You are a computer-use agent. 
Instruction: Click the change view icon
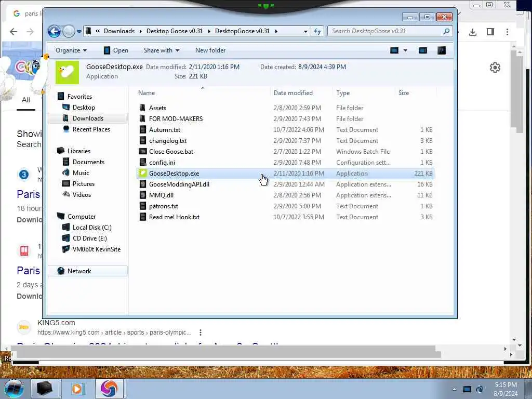pos(394,50)
